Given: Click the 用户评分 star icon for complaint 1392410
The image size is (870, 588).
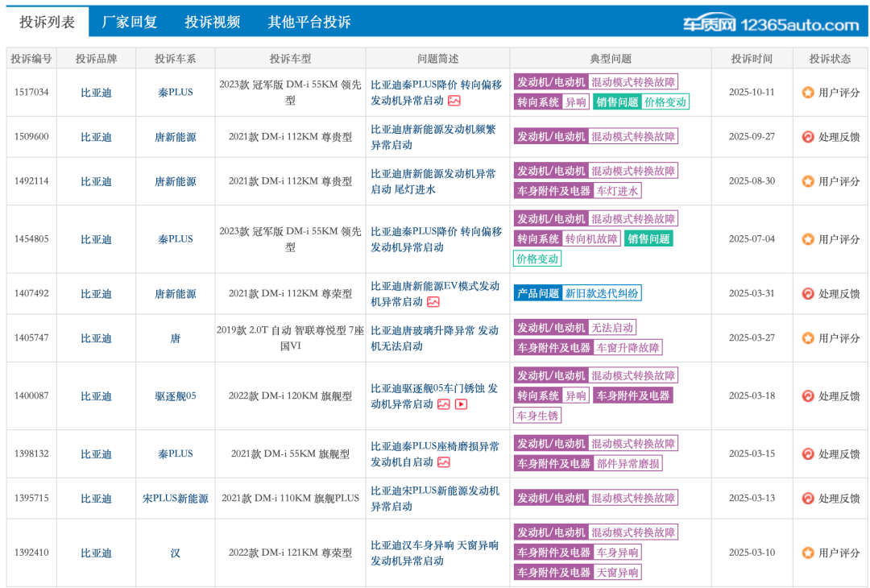Looking at the screenshot, I should tap(808, 553).
